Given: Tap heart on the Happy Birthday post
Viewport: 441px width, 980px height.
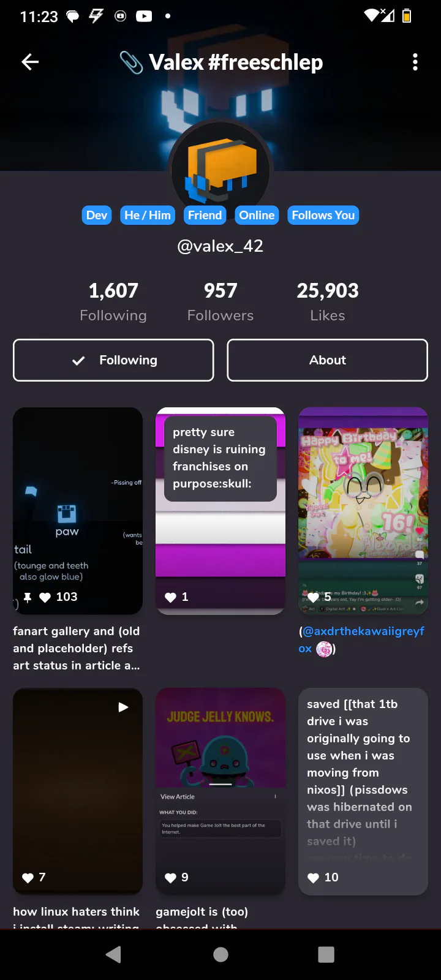Looking at the screenshot, I should 313,597.
